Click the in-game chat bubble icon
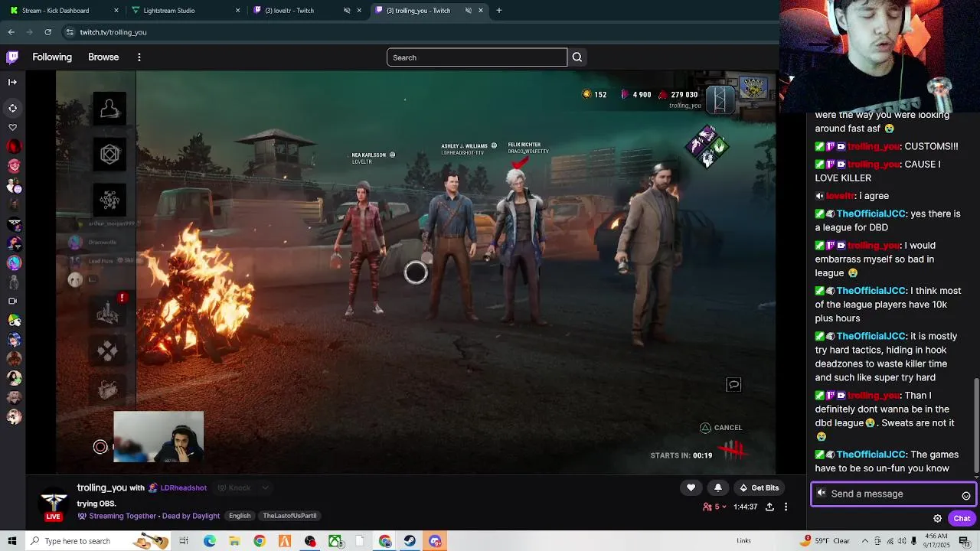Viewport: 980px width, 551px height. (733, 385)
